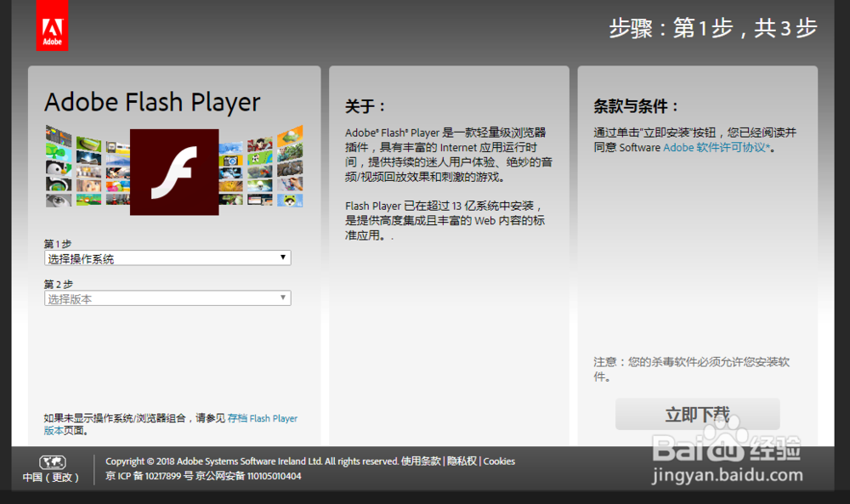The width and height of the screenshot is (850, 504).
Task: Open the 使用条款 footer link
Action: (421, 462)
